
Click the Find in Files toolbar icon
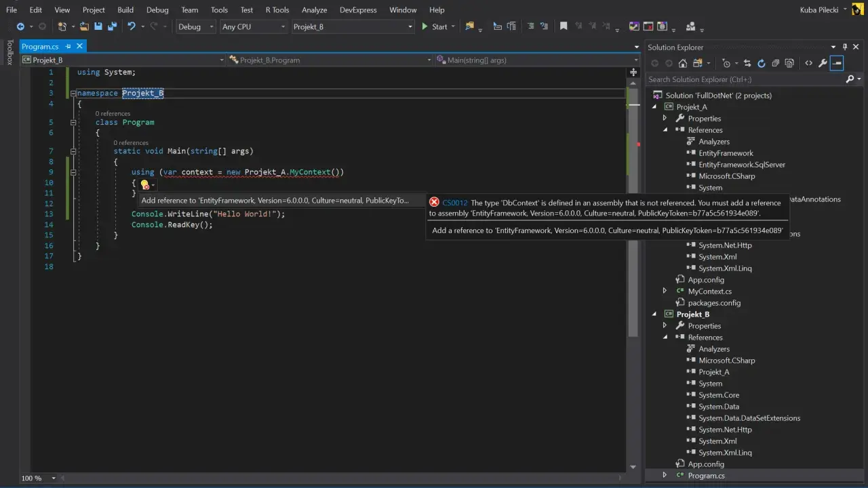point(469,26)
